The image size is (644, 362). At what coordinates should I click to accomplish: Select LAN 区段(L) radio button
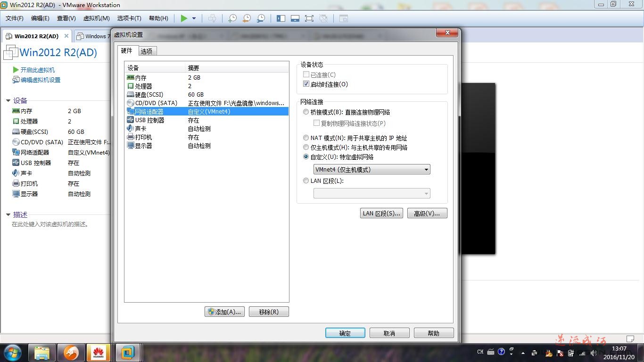306,181
